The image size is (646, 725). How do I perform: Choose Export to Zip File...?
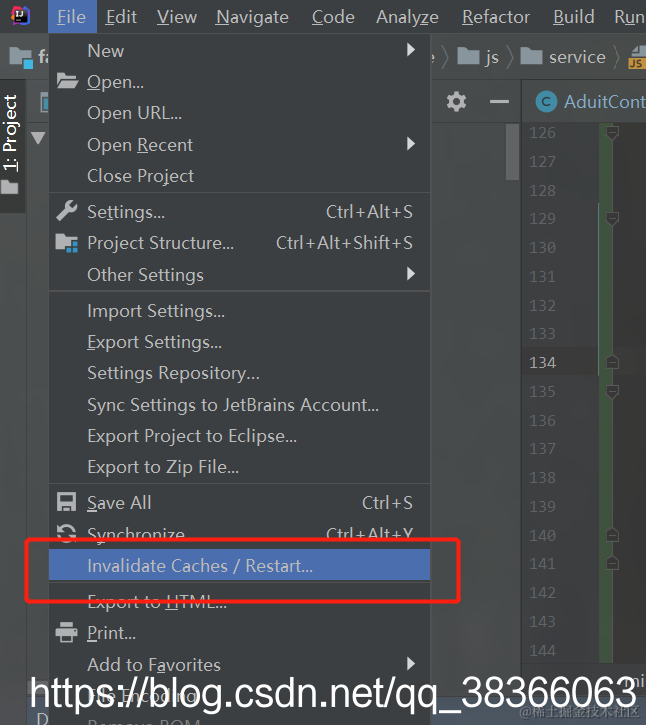coord(240,467)
